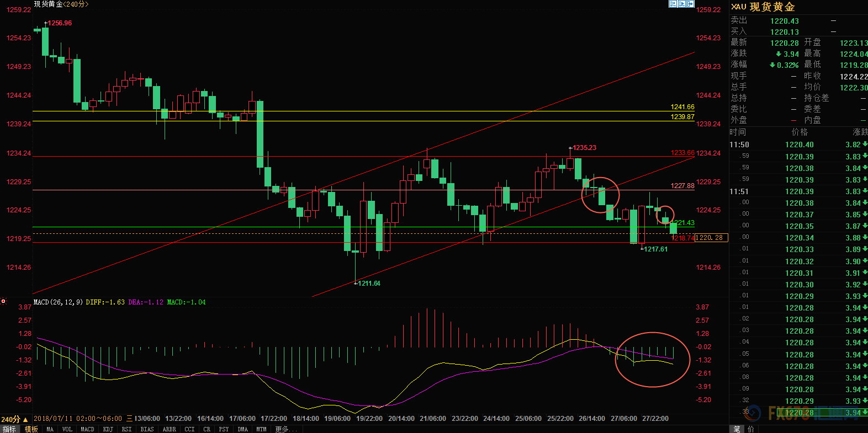Click the 买入 price 1220.13
This screenshot has height=433, width=868.
pos(785,32)
